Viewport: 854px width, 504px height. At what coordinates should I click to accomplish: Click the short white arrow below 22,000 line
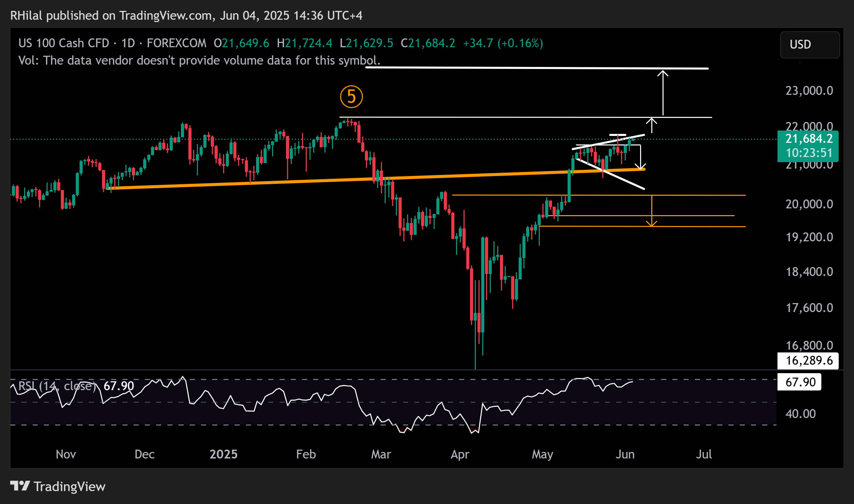point(651,125)
